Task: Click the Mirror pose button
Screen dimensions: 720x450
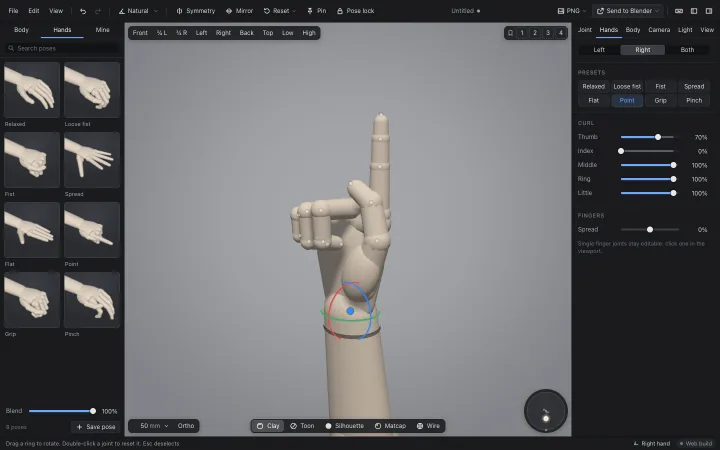Action: click(239, 11)
